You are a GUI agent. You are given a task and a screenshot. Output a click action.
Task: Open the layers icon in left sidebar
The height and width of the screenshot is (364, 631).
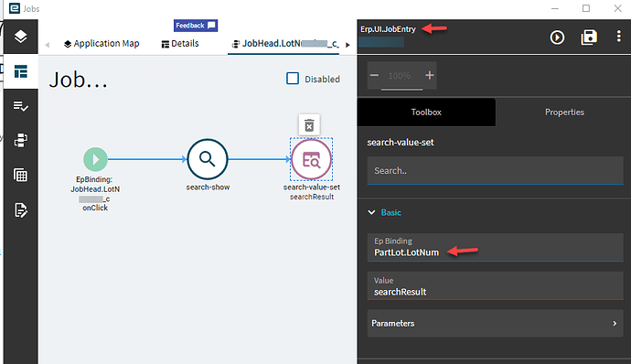pos(20,37)
